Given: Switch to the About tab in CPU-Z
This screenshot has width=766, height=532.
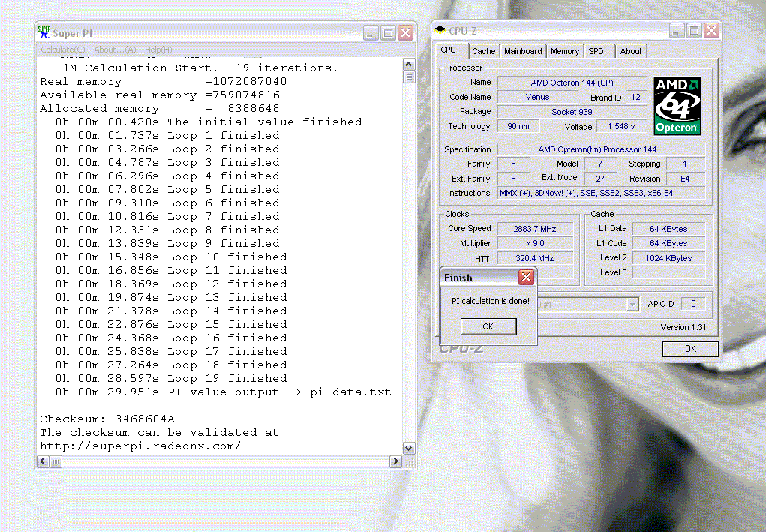Looking at the screenshot, I should pyautogui.click(x=631, y=51).
